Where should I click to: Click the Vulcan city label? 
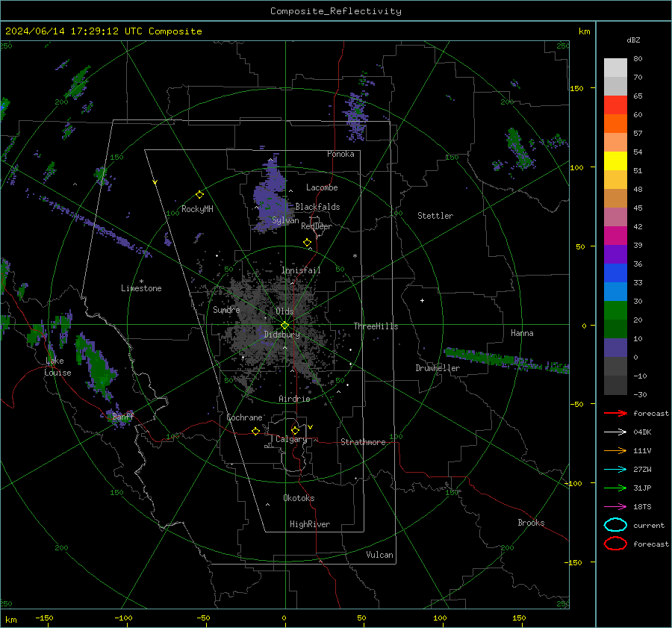coord(379,555)
